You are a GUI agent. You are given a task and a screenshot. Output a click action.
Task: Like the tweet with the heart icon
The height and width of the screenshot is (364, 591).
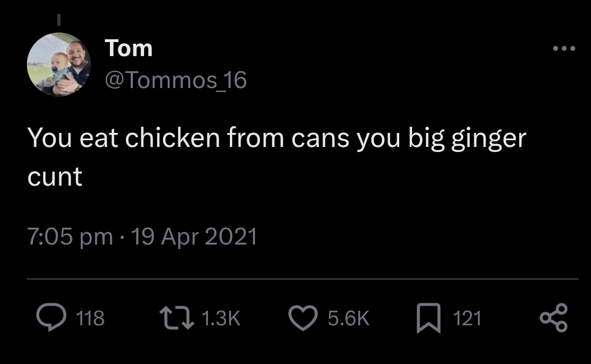coord(303,319)
